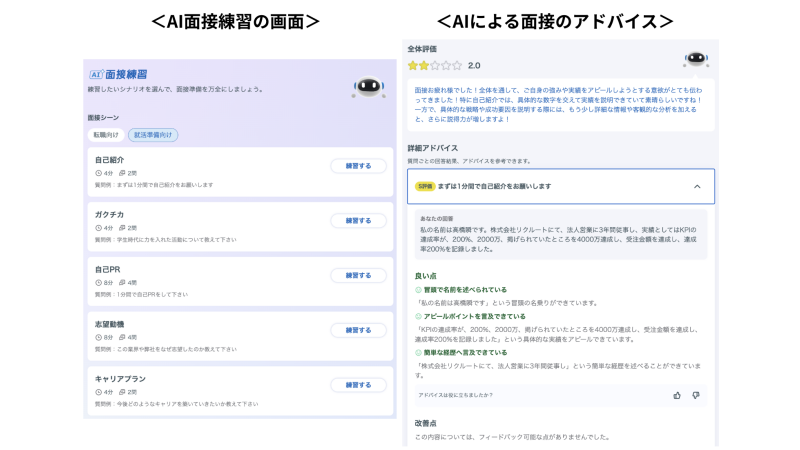Image resolution: width=800 pixels, height=450 pixels.
Task: Click 練習する button for 自己紹介
Action: coord(358,166)
